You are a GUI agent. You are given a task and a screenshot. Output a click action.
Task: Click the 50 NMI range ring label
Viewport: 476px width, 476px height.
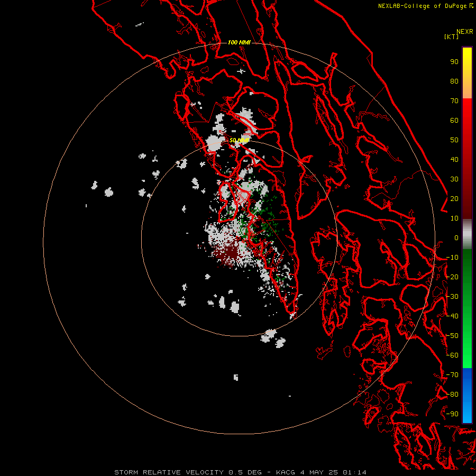(239, 140)
